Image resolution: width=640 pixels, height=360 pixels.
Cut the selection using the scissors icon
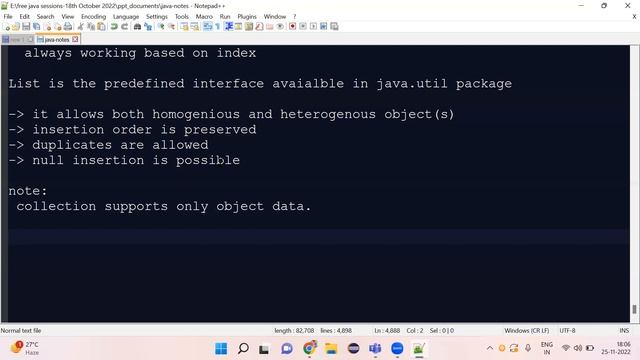coord(81,27)
